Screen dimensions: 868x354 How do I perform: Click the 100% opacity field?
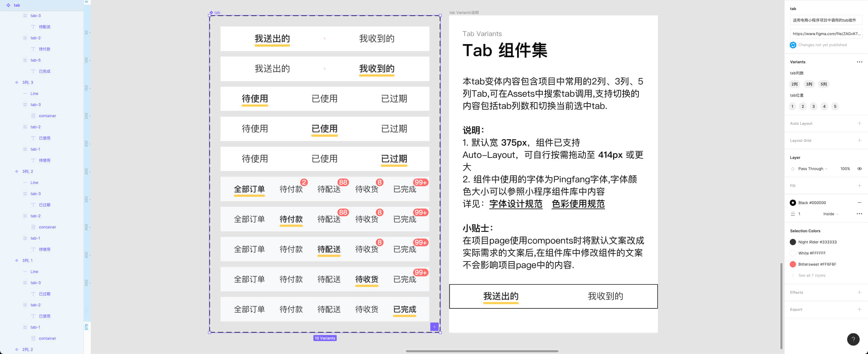845,169
